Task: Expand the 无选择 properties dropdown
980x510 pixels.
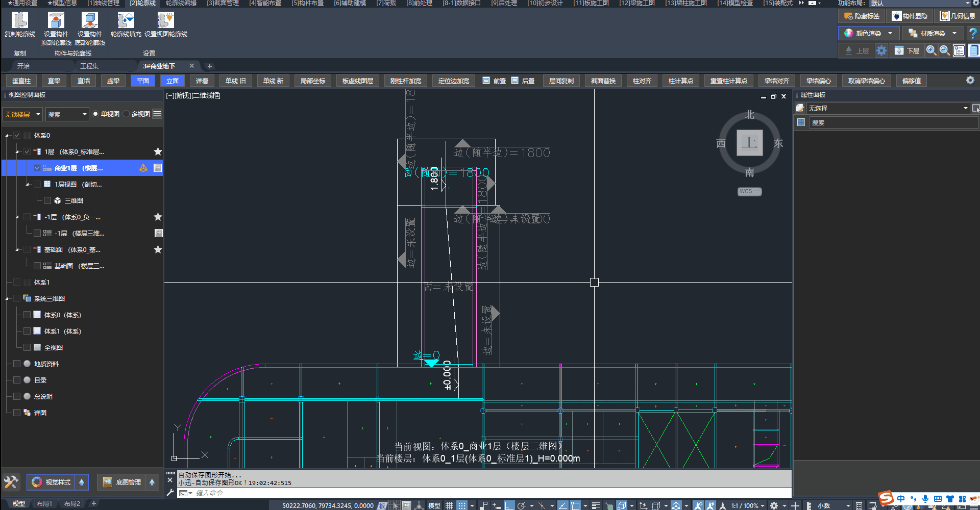Action: (x=965, y=108)
